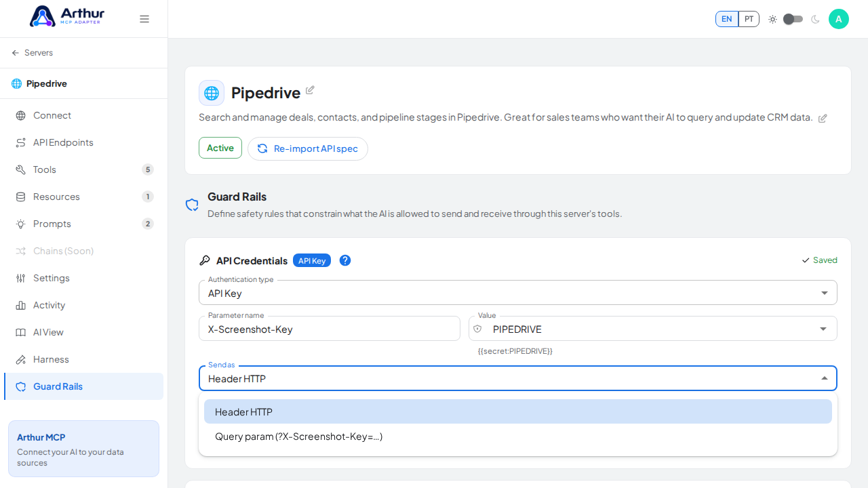The width and height of the screenshot is (868, 488).
Task: Click the moon dark-mode icon
Action: 815,19
